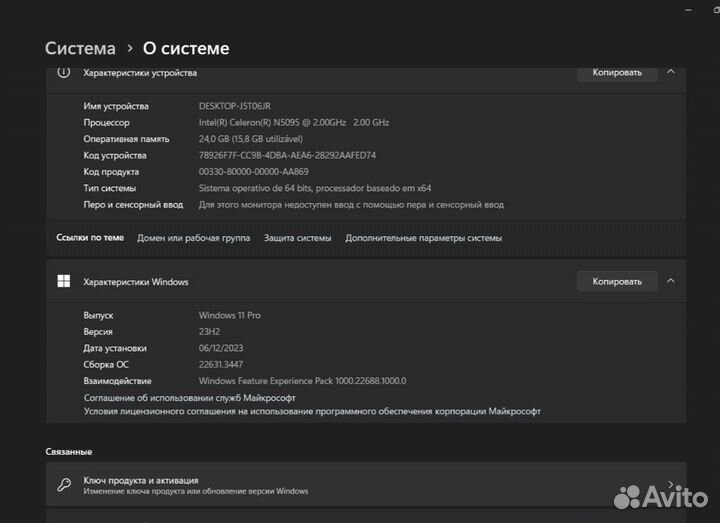The image size is (720, 523).
Task: Select the 24,0 GB RAM value
Action: tap(251, 139)
